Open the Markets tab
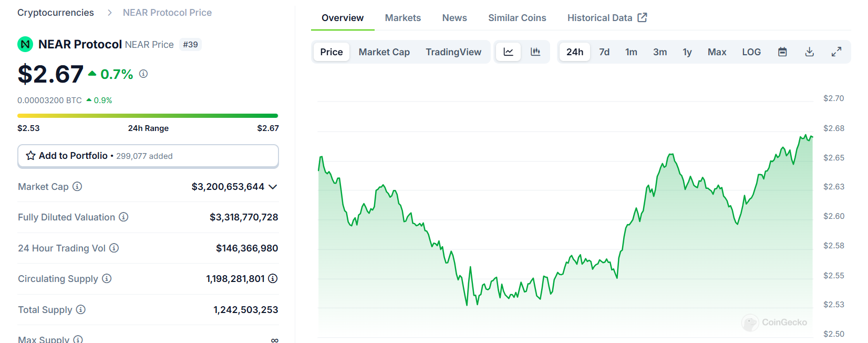 point(403,18)
